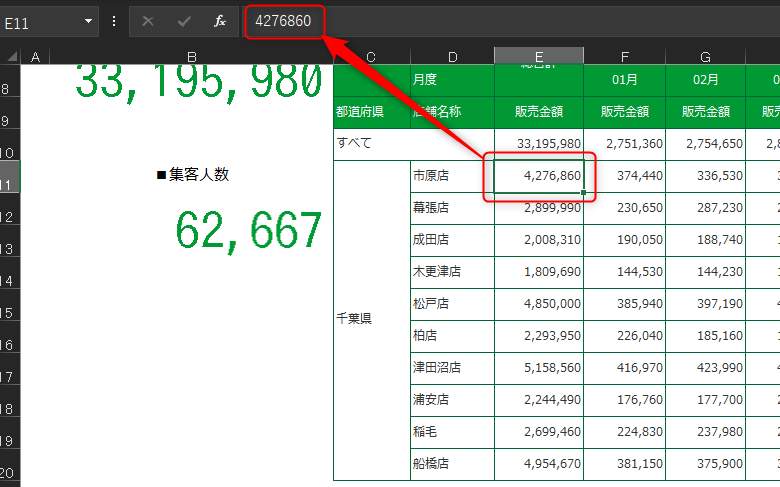The height and width of the screenshot is (487, 780).
Task: Open the Name Box dropdown arrow
Action: 88,21
